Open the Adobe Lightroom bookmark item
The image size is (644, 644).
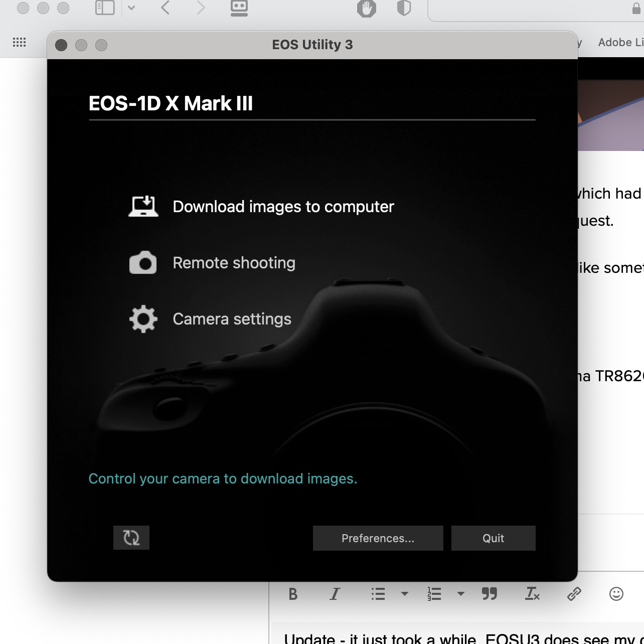620,43
